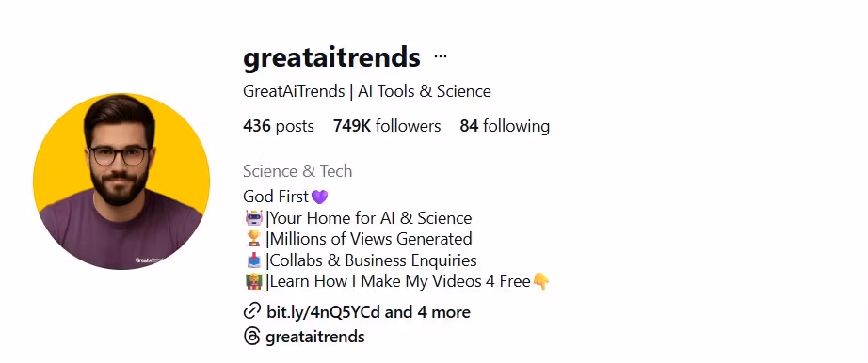Click the inbox tray emoji
This screenshot has width=868, height=363.
(253, 260)
